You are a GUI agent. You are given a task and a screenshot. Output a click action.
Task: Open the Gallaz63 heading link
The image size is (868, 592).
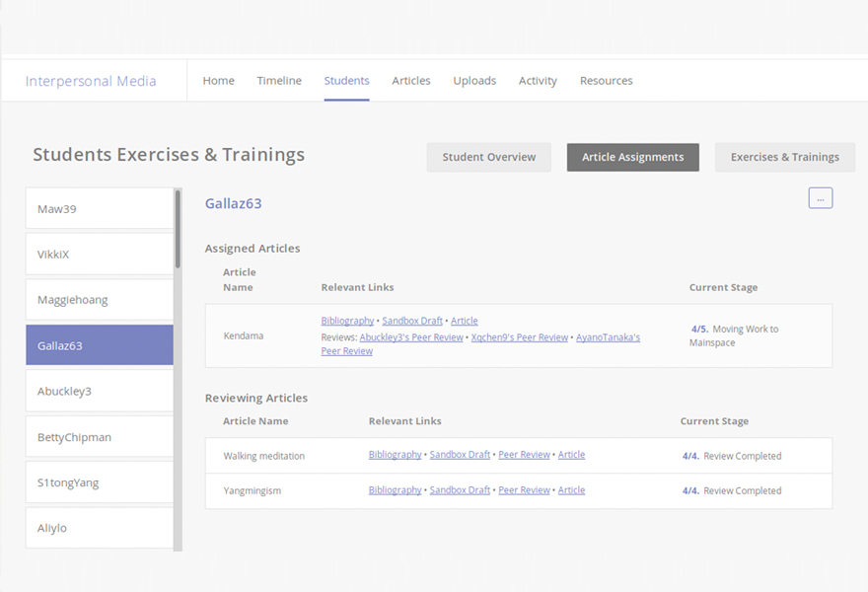tap(233, 204)
